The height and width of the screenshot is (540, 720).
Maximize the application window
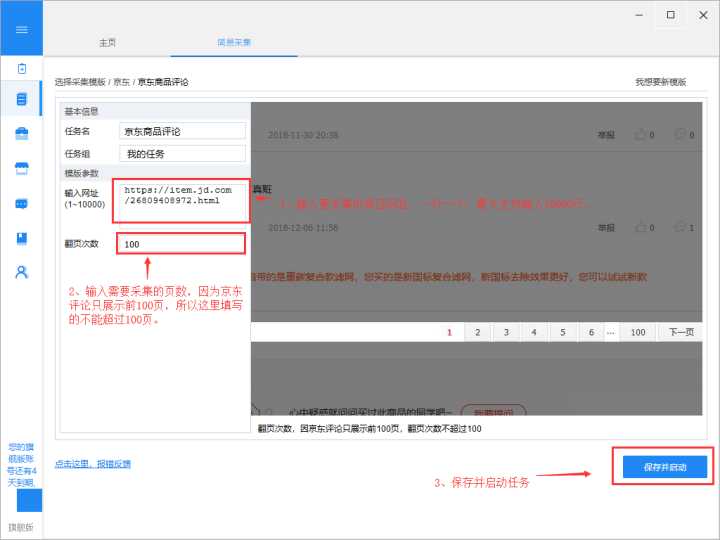tap(671, 15)
